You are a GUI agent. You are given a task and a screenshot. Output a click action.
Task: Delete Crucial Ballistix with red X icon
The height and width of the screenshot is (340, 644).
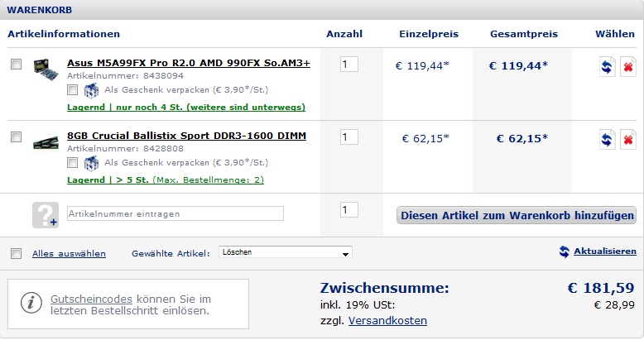tap(628, 140)
